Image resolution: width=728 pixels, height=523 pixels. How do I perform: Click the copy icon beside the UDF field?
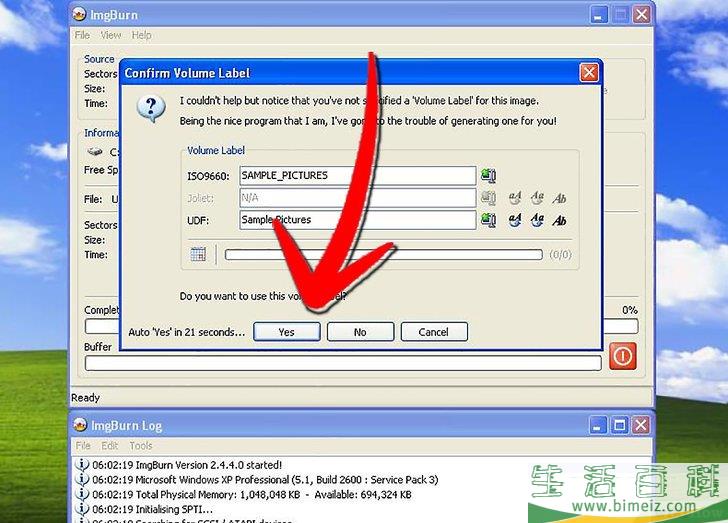pos(488,220)
